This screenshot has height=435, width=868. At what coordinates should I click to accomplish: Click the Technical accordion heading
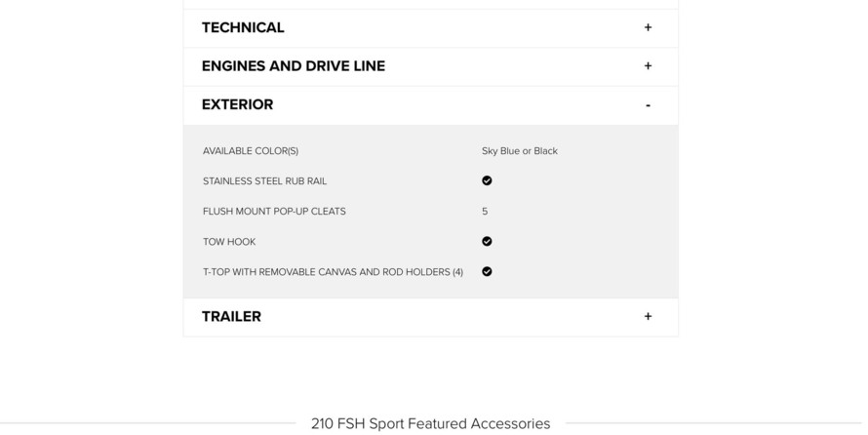tap(243, 28)
